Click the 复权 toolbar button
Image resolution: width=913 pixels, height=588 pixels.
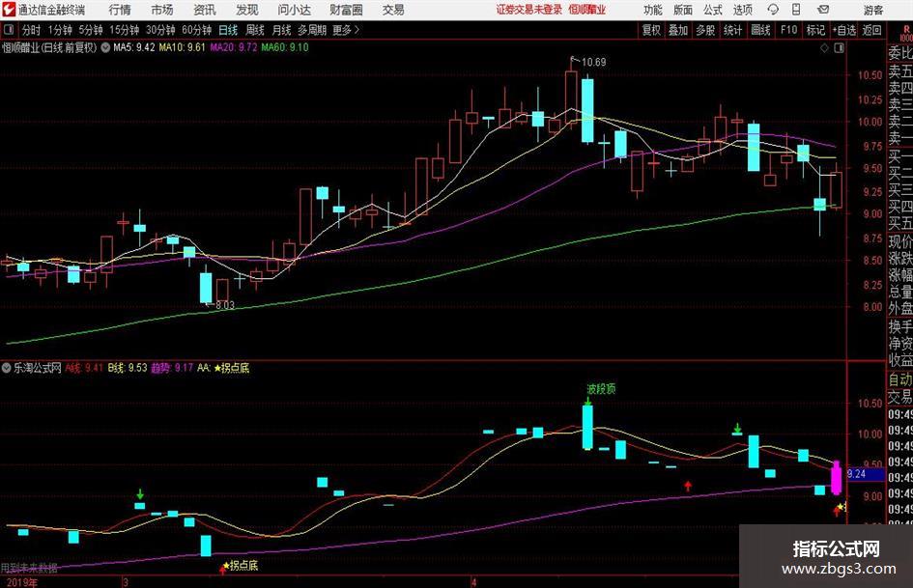(x=651, y=30)
